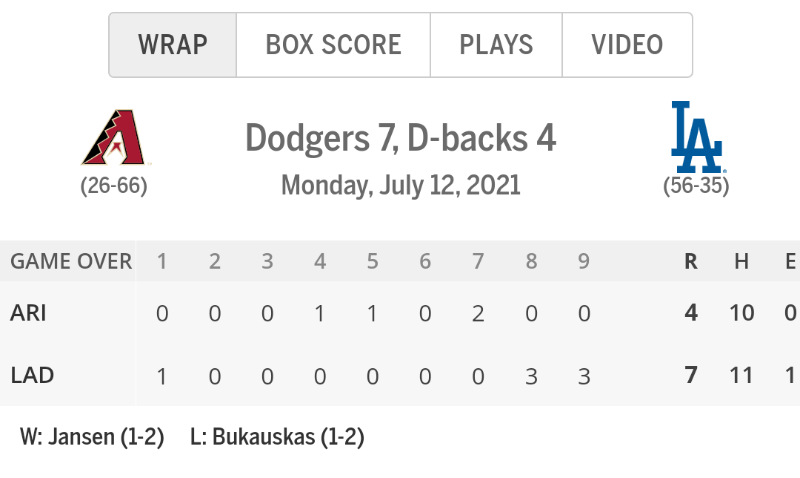Click the Dodgers 7, D-backs 4 headline
The height and width of the screenshot is (478, 800).
tap(401, 138)
